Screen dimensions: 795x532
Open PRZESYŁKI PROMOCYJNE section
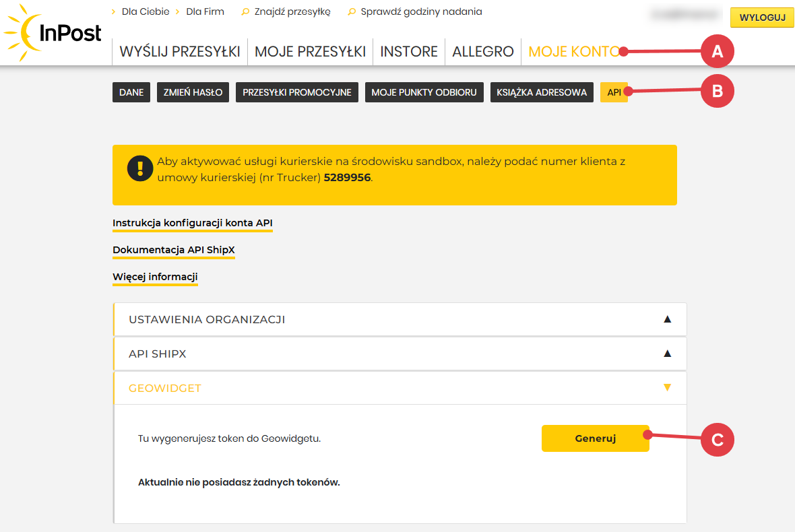(296, 92)
